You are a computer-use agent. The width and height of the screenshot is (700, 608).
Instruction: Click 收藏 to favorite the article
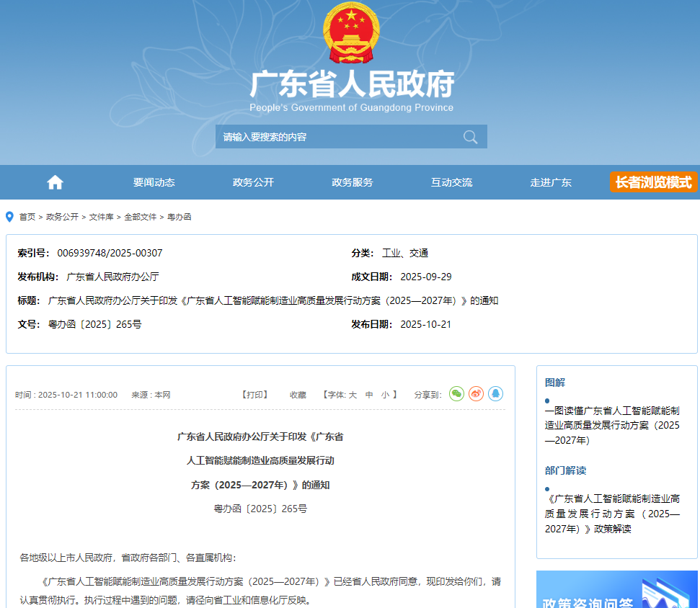click(297, 394)
